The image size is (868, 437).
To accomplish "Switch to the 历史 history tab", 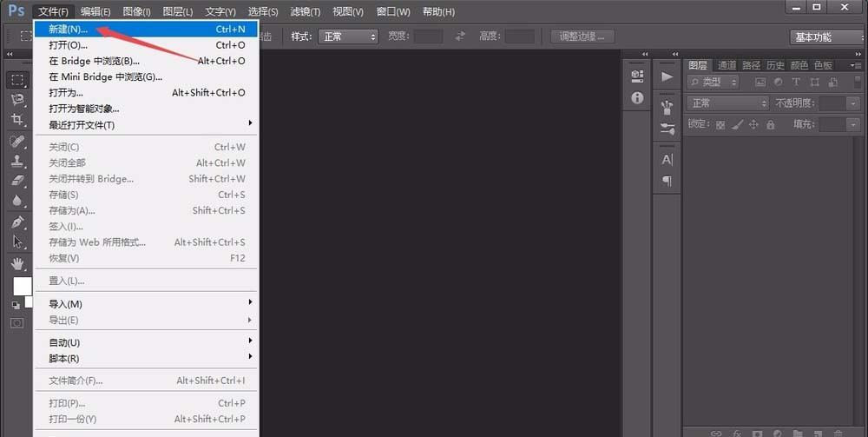I will pos(775,65).
